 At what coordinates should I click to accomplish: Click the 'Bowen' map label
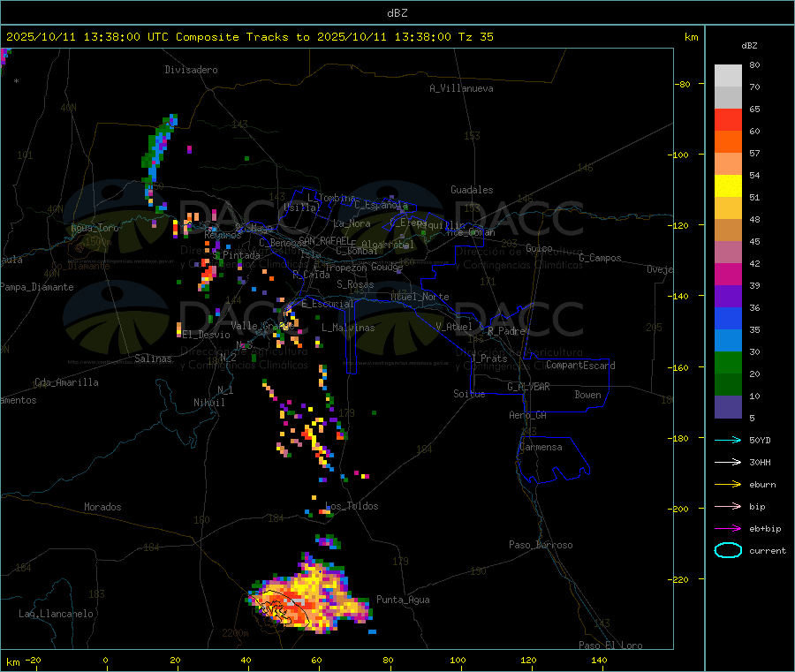pos(587,395)
